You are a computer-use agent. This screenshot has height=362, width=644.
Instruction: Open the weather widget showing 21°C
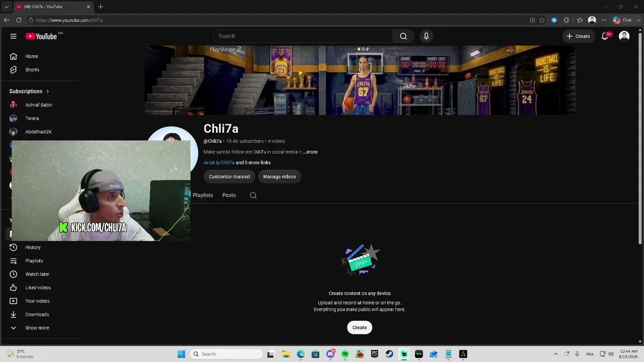20,354
